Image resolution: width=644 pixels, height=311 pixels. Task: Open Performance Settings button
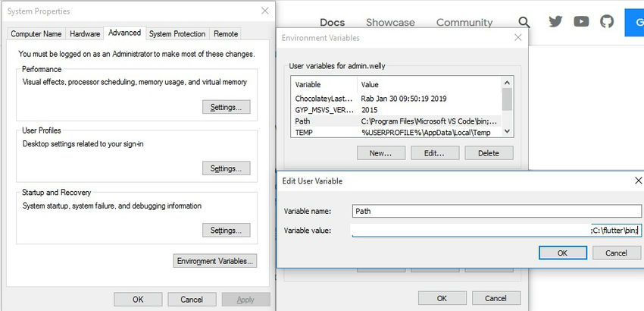click(x=226, y=107)
